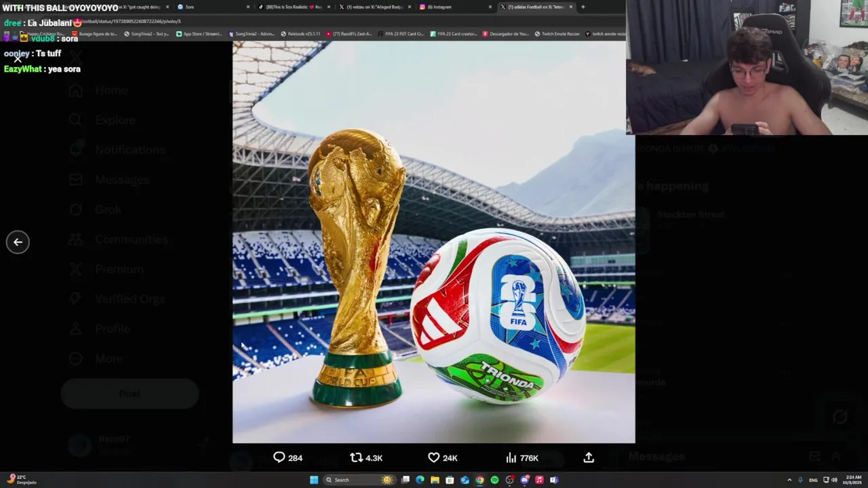Click the World Cup trophy and Trionda ball photo
The image size is (868, 488).
434,242
